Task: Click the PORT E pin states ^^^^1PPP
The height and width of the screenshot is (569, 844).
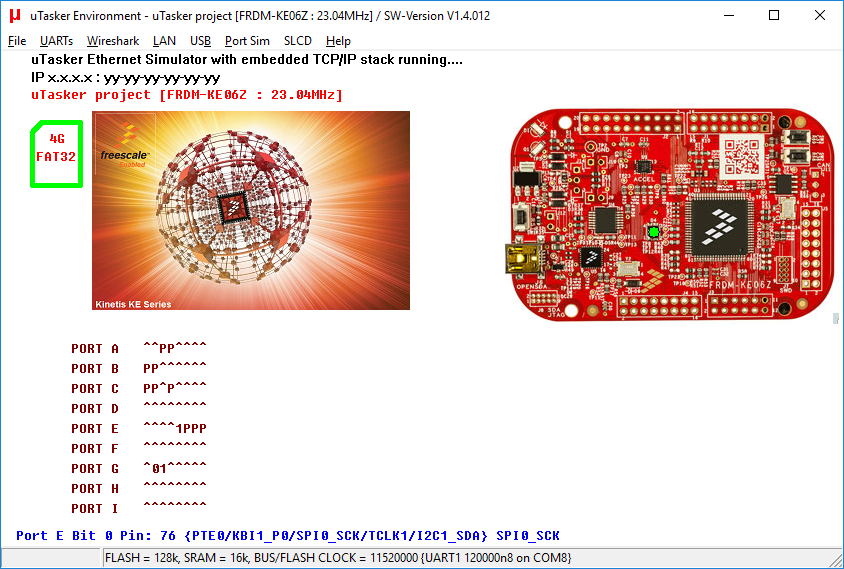Action: pos(175,428)
